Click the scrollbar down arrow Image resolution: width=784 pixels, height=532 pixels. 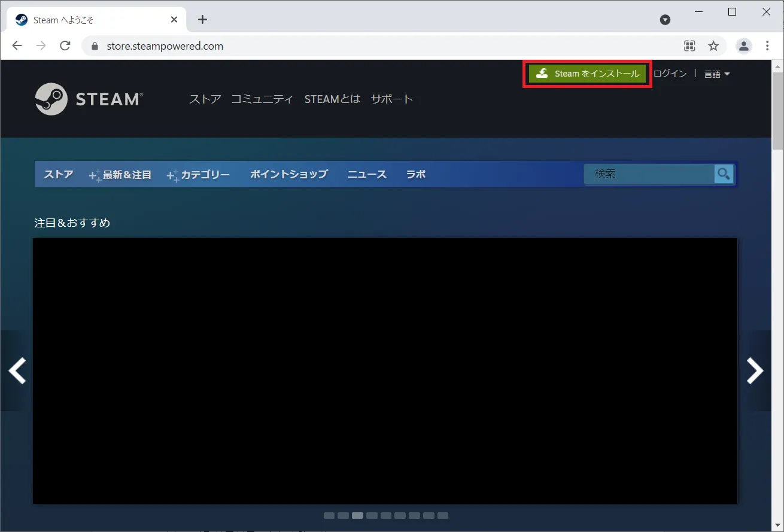pos(777,525)
